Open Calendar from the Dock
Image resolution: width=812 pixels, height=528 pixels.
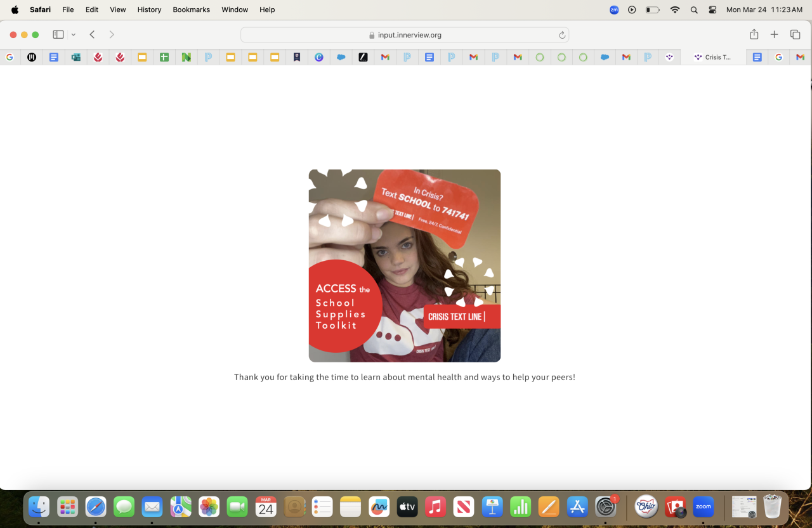click(266, 506)
